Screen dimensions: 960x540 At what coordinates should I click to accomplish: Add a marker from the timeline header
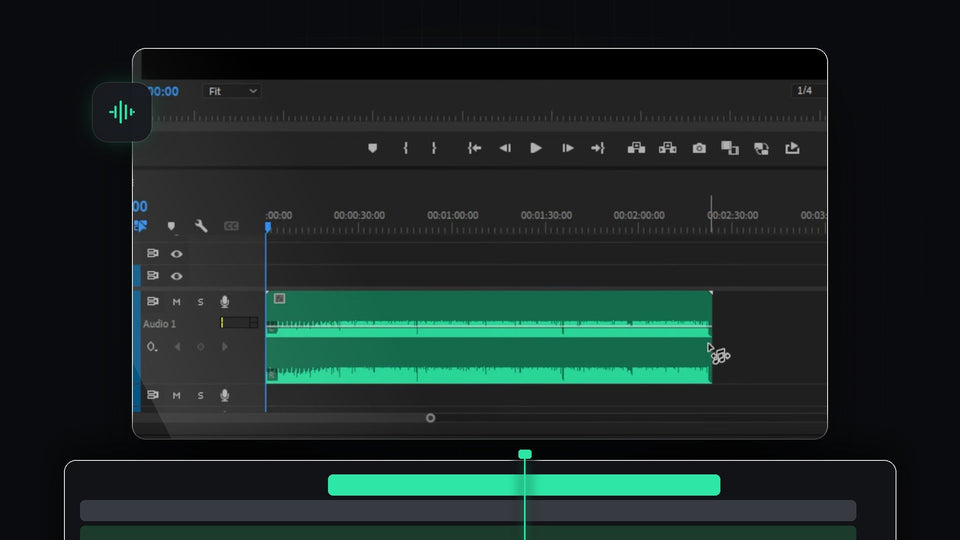[x=171, y=227]
